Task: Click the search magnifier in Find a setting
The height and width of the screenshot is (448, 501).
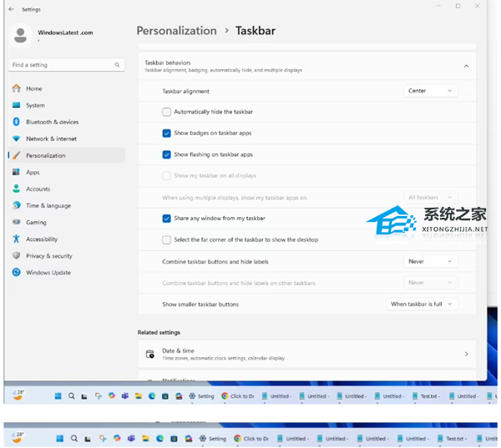Action: click(117, 65)
